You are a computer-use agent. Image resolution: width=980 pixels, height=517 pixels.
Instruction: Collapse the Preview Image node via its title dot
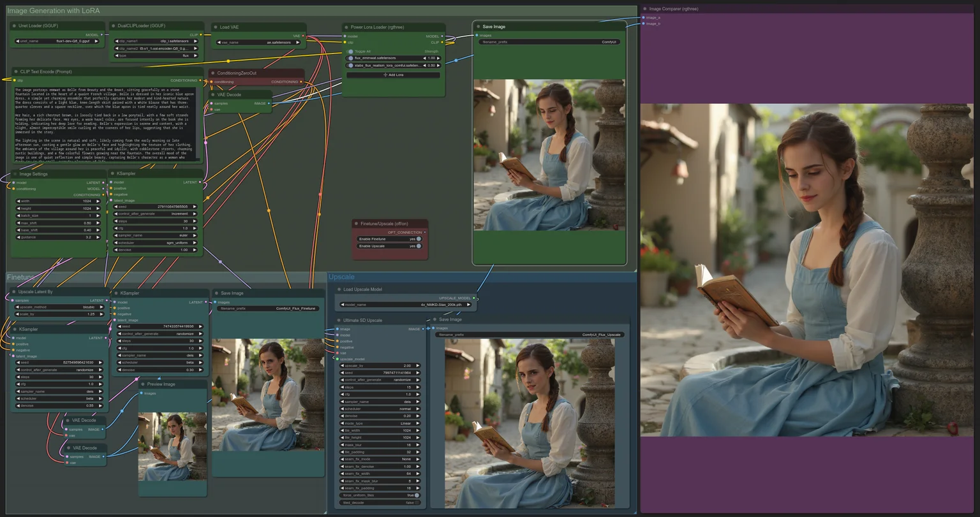(x=142, y=384)
